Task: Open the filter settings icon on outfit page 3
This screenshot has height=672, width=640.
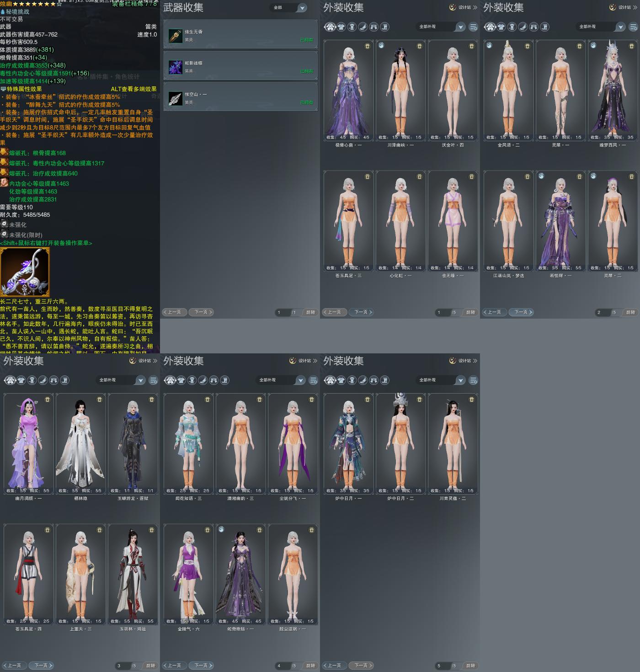Action: 153,380
